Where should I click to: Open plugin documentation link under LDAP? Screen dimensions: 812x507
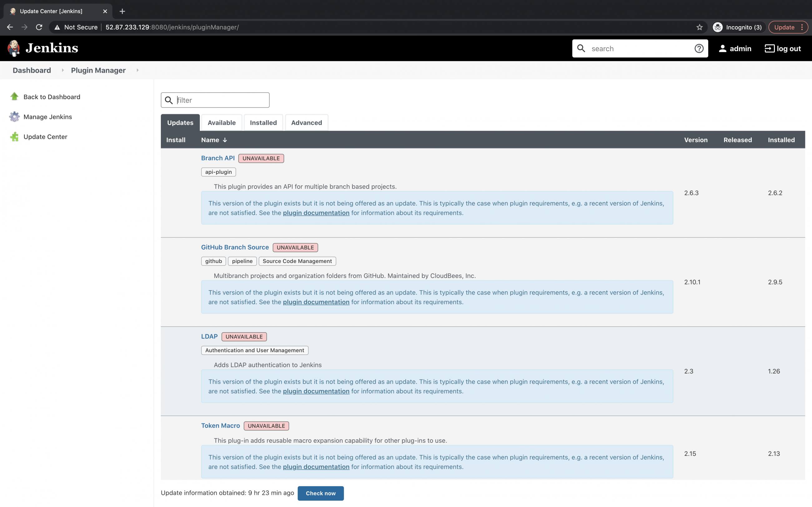click(316, 391)
